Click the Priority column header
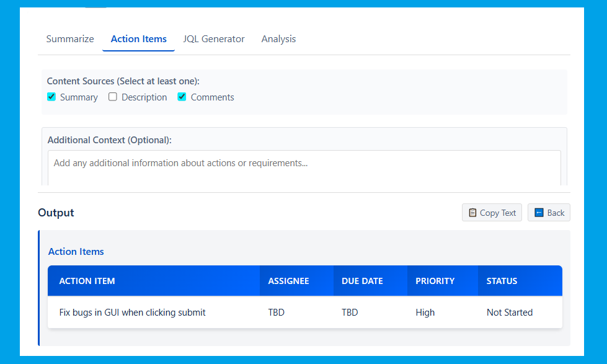The image size is (607, 364). (x=435, y=281)
